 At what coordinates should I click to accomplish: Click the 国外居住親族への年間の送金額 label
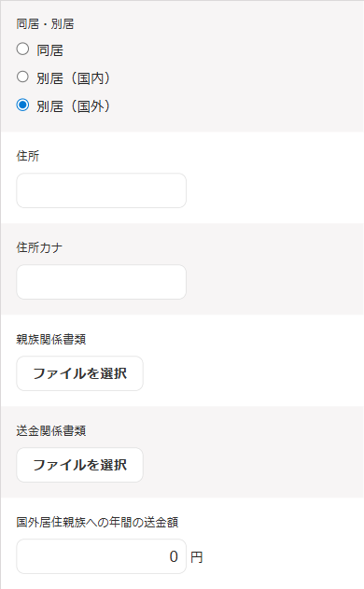click(97, 522)
